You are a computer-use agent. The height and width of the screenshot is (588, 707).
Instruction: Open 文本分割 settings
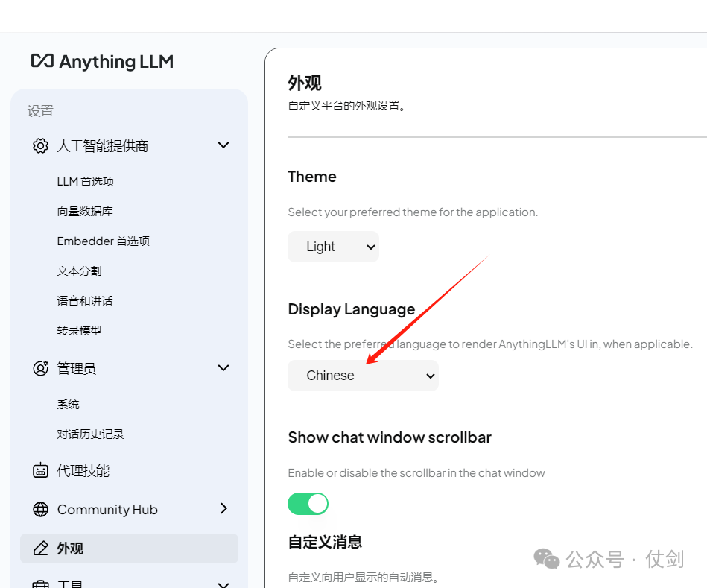coord(79,271)
